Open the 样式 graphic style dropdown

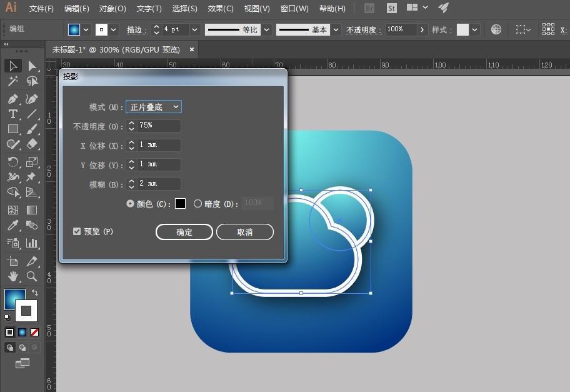474,30
